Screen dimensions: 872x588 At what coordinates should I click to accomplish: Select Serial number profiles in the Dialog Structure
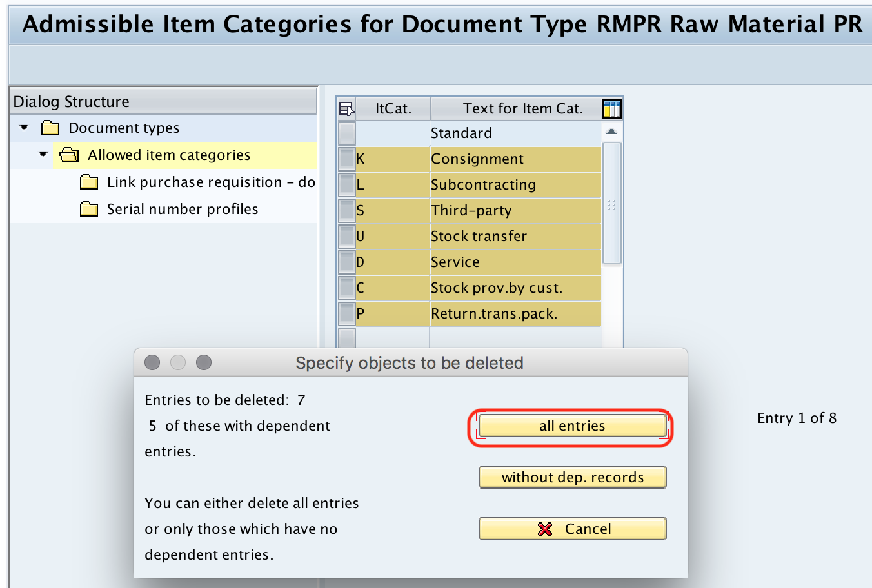182,209
